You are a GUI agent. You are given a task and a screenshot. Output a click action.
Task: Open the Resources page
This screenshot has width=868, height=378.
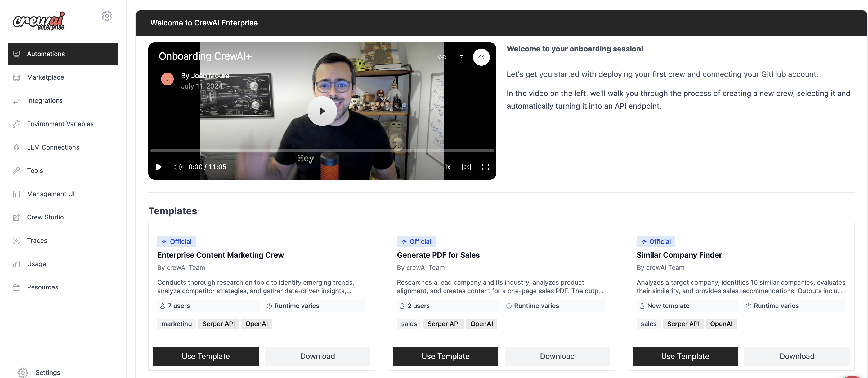[x=63, y=287]
